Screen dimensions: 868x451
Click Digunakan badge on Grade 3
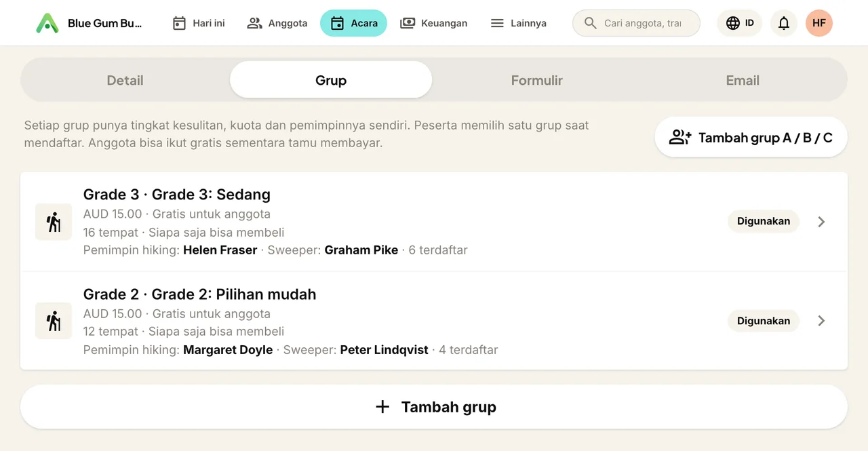764,222
